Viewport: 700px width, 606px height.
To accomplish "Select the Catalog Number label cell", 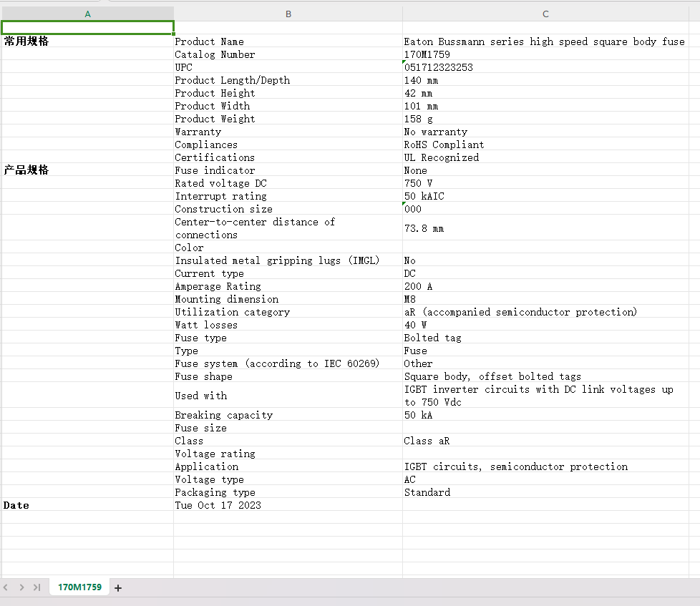I will tap(288, 54).
